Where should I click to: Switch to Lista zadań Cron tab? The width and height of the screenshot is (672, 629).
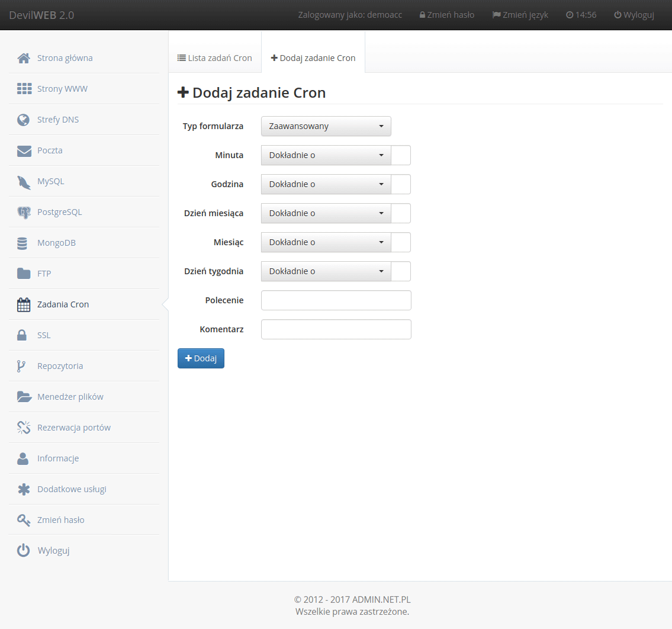pos(215,58)
